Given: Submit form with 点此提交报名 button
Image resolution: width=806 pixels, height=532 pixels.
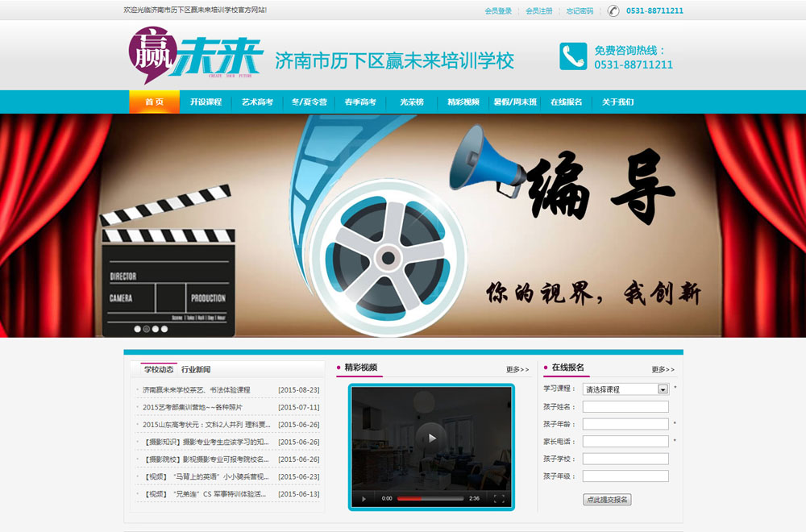Looking at the screenshot, I should [x=607, y=500].
